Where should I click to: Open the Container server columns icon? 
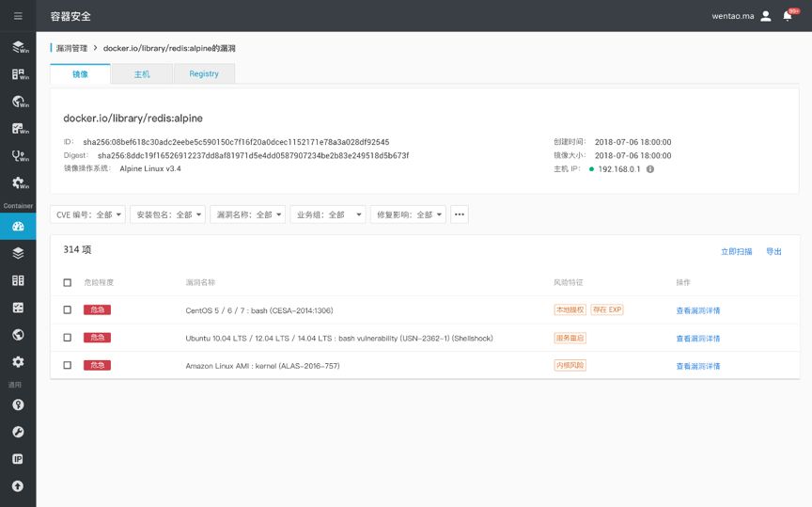point(18,280)
